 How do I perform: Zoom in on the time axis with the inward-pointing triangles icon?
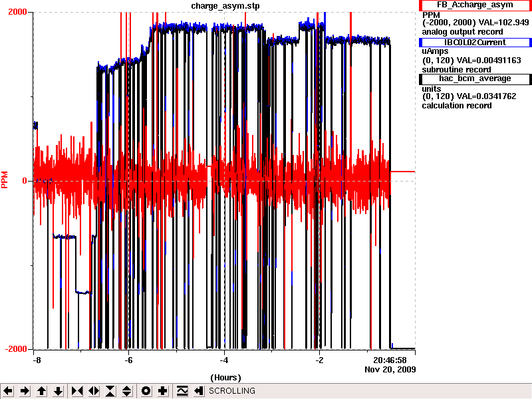pos(77,391)
